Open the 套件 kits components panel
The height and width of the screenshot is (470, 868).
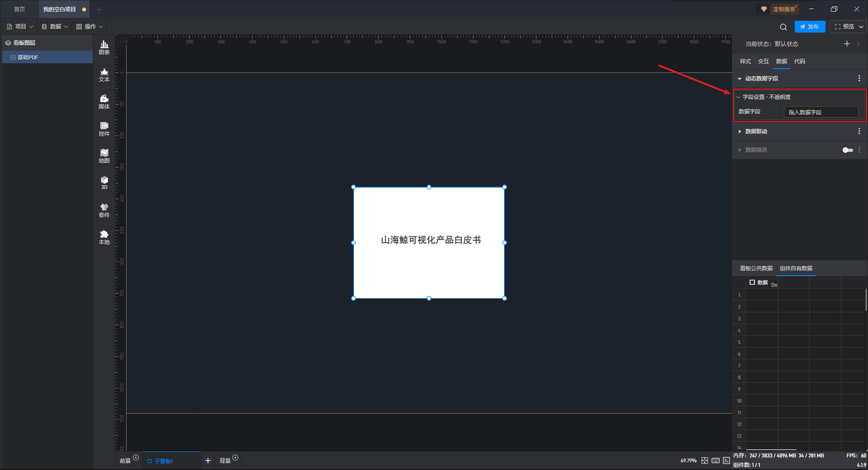[104, 210]
